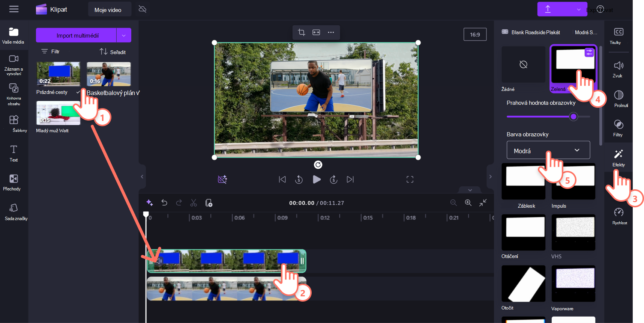
Task: Open Šablony templates panel
Action: (14, 124)
